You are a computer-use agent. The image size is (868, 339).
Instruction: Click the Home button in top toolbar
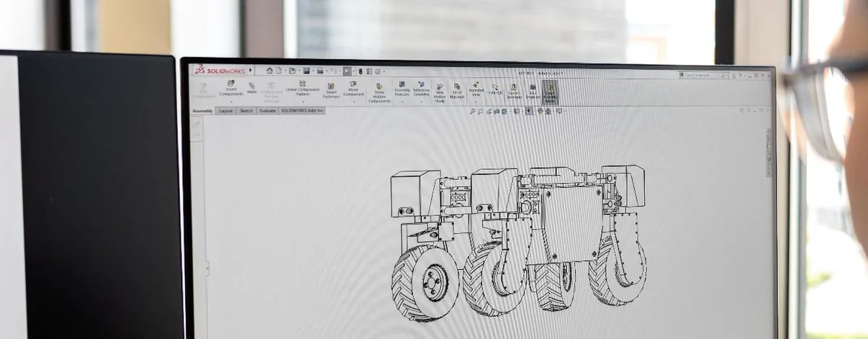pyautogui.click(x=270, y=71)
